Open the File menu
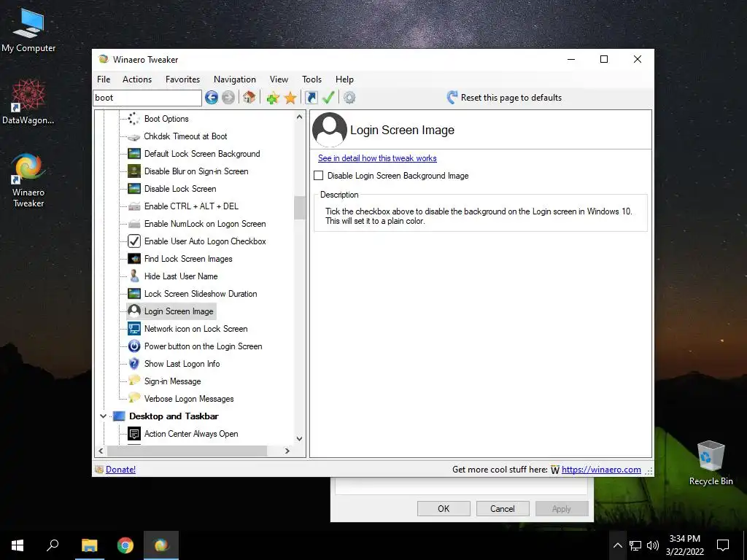 pyautogui.click(x=104, y=79)
